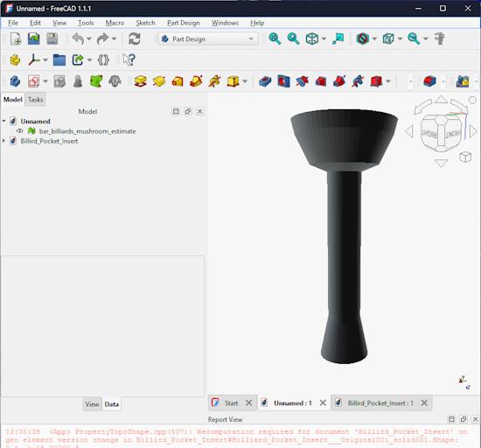481x448 pixels.
Task: Select the Pocket tool
Action: coord(265,81)
